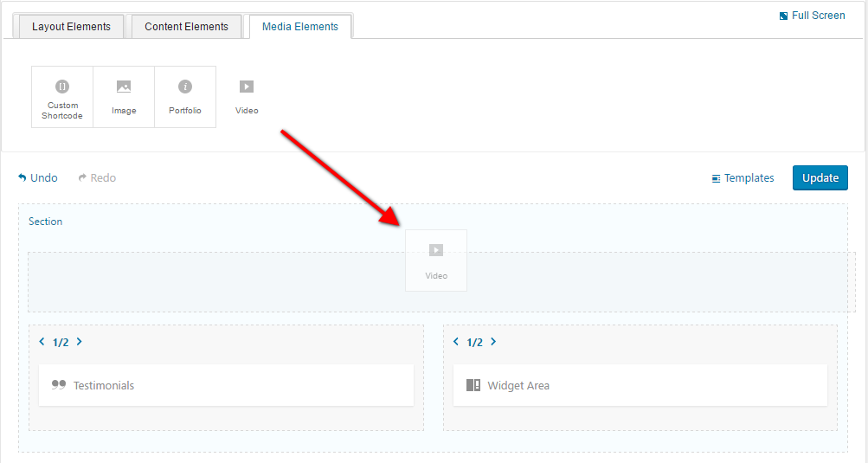Undo the last change
Screen dimensions: 868x463
(x=37, y=178)
